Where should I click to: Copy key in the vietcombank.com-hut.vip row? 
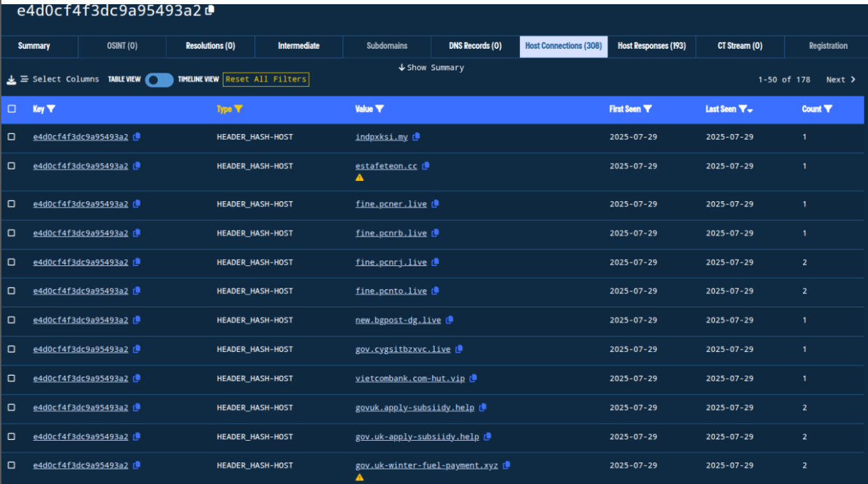point(136,379)
